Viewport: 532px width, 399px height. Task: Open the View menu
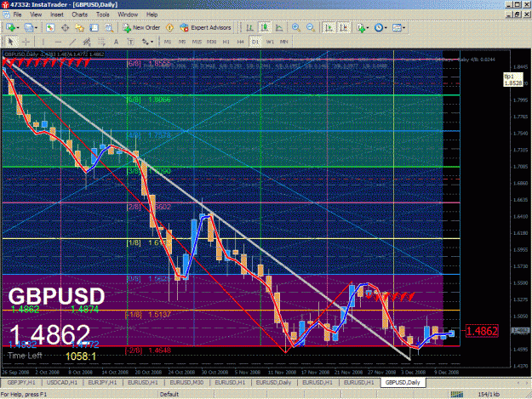(36, 14)
